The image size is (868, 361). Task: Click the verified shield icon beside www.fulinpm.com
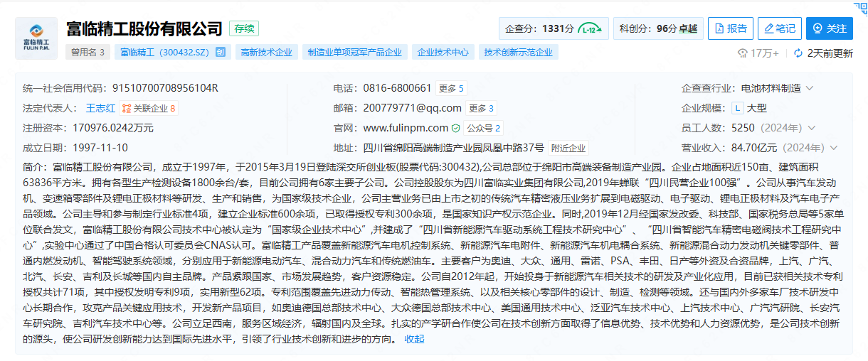(455, 129)
